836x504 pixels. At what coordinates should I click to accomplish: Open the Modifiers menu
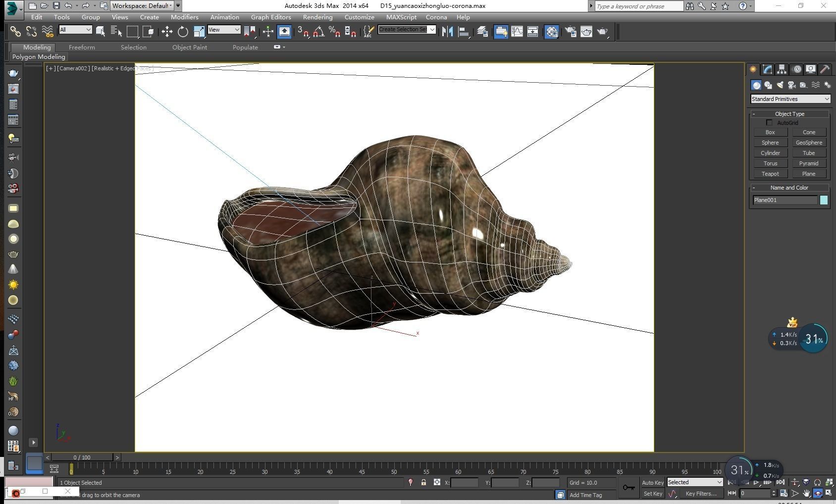[x=185, y=17]
